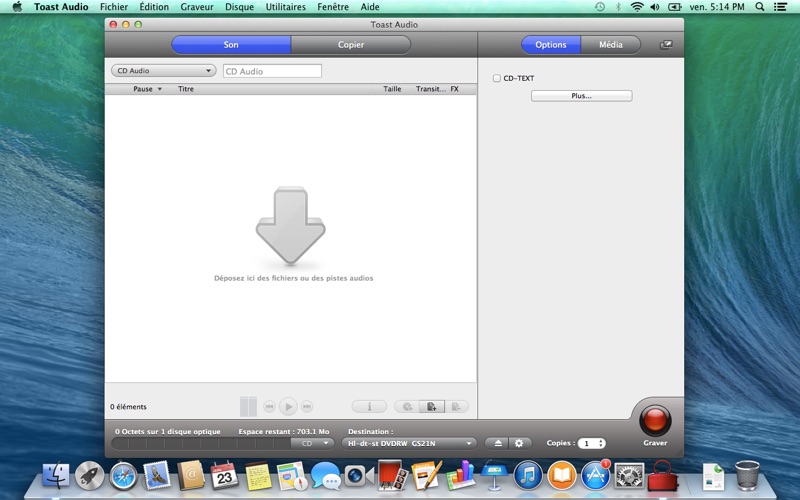Viewport: 800px width, 500px height.
Task: Click the volume speaker menu bar icon
Action: click(x=655, y=7)
